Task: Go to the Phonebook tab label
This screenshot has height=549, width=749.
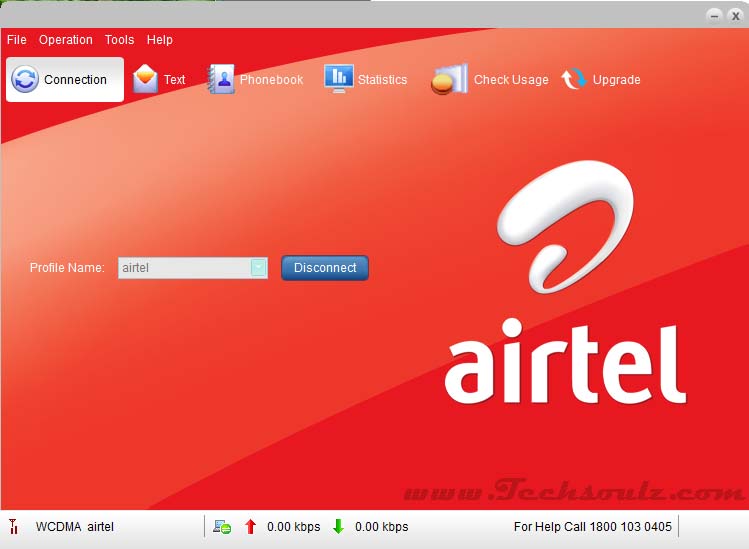Action: click(271, 79)
